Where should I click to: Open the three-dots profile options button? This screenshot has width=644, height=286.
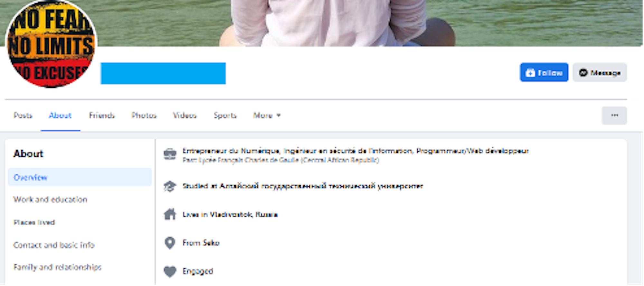[614, 115]
